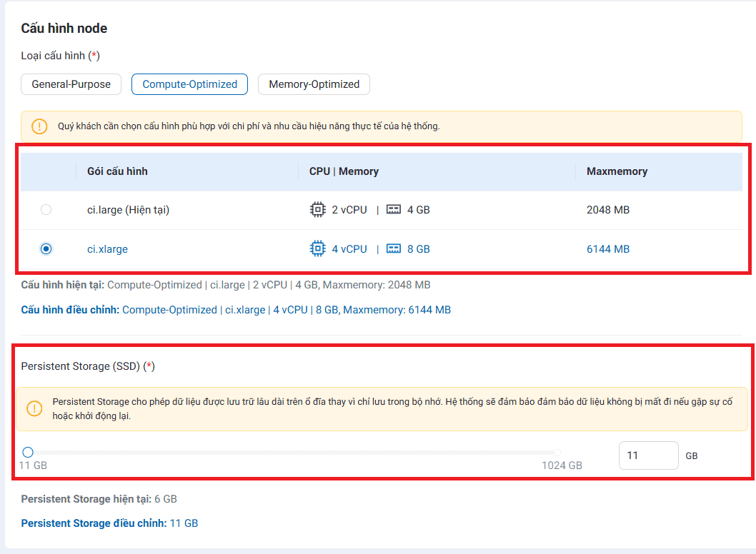This screenshot has width=756, height=554.
Task: Click the storage size input showing 11
Action: pyautogui.click(x=648, y=455)
